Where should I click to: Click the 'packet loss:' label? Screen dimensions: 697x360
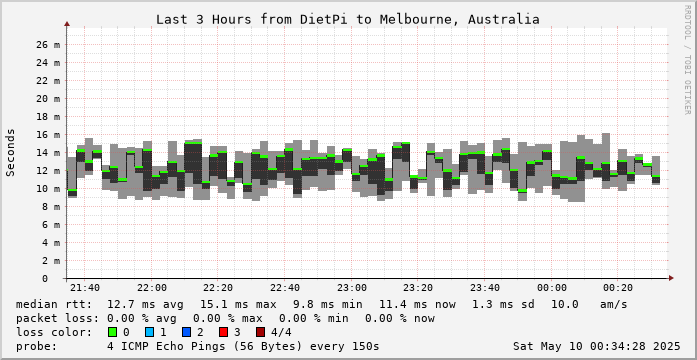click(57, 319)
